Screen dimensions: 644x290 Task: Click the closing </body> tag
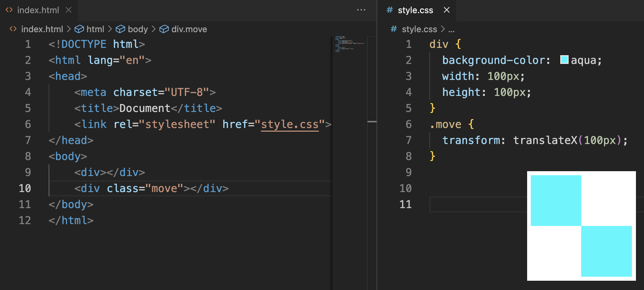pos(71,204)
